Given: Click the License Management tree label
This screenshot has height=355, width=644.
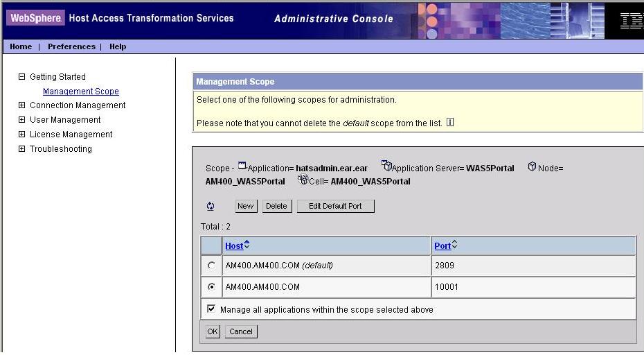Looking at the screenshot, I should [x=71, y=134].
